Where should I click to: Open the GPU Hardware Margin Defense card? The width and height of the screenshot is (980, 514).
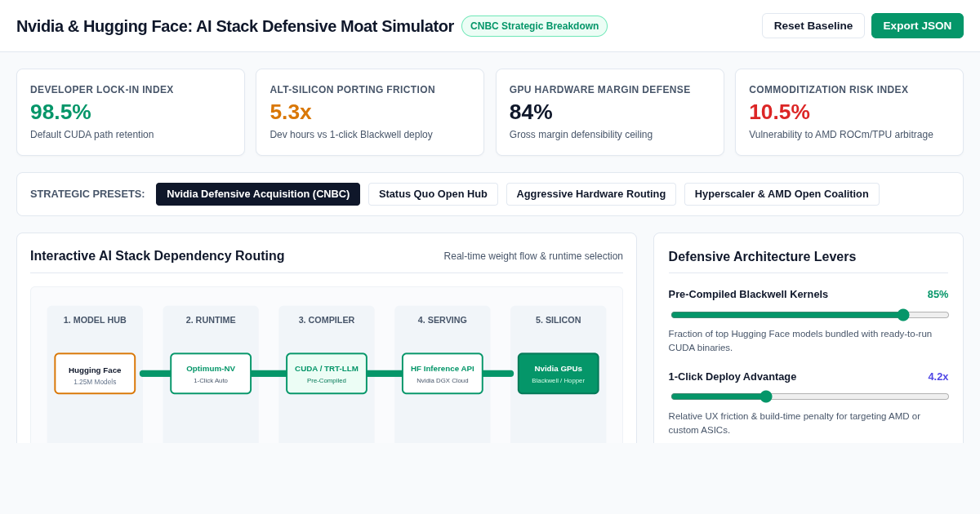(x=610, y=113)
